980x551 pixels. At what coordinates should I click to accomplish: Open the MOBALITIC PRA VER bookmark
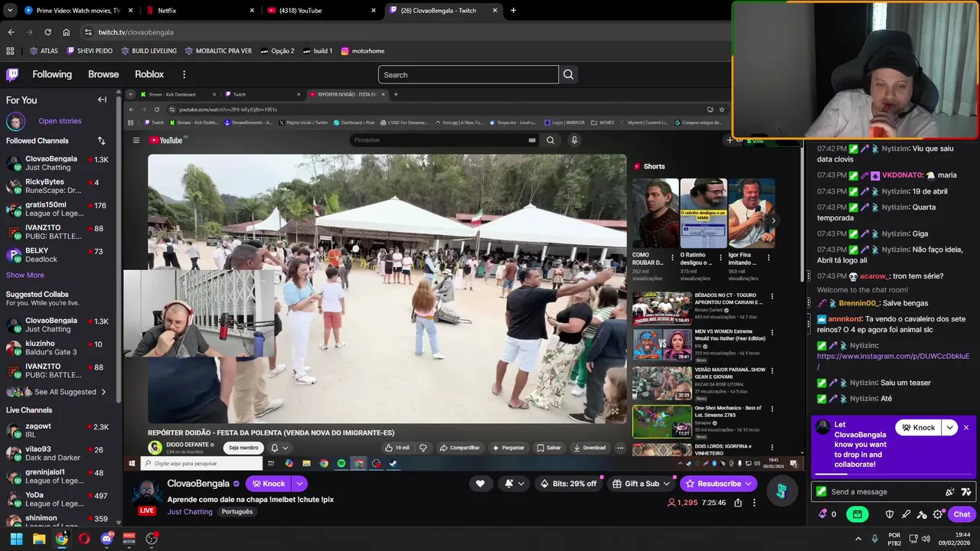click(218, 51)
